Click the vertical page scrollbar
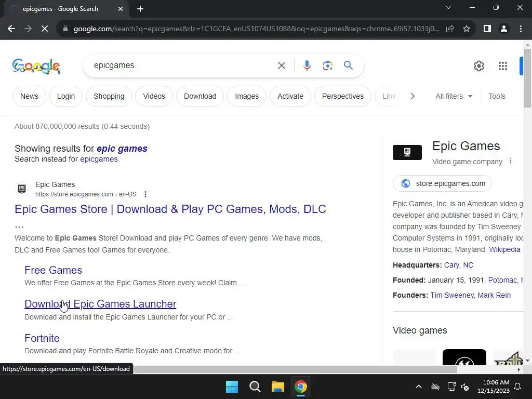 527,78
